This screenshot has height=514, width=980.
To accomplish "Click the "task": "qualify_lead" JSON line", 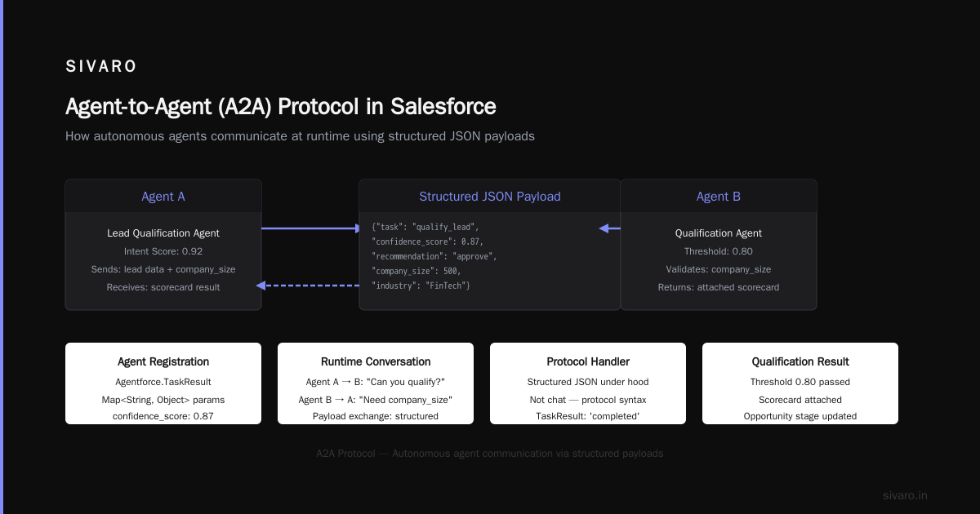I will point(425,227).
